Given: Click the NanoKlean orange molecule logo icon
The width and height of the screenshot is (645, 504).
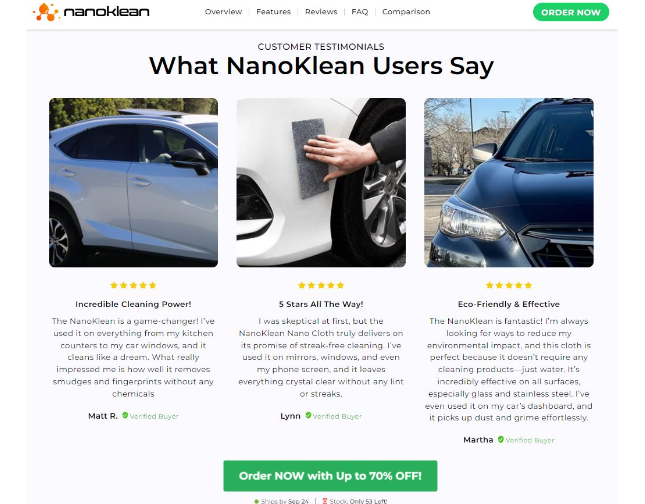Looking at the screenshot, I should [46, 12].
